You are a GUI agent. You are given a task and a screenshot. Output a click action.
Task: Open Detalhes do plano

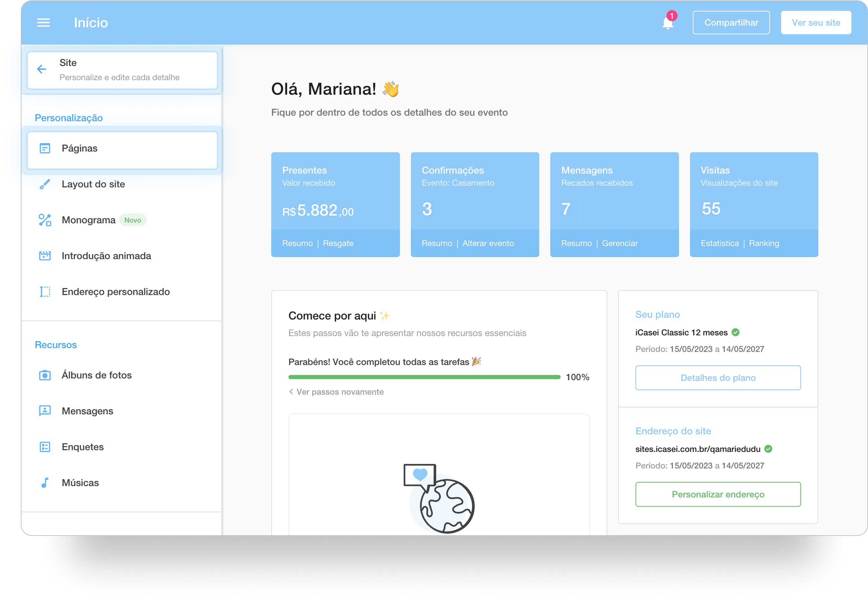click(718, 378)
